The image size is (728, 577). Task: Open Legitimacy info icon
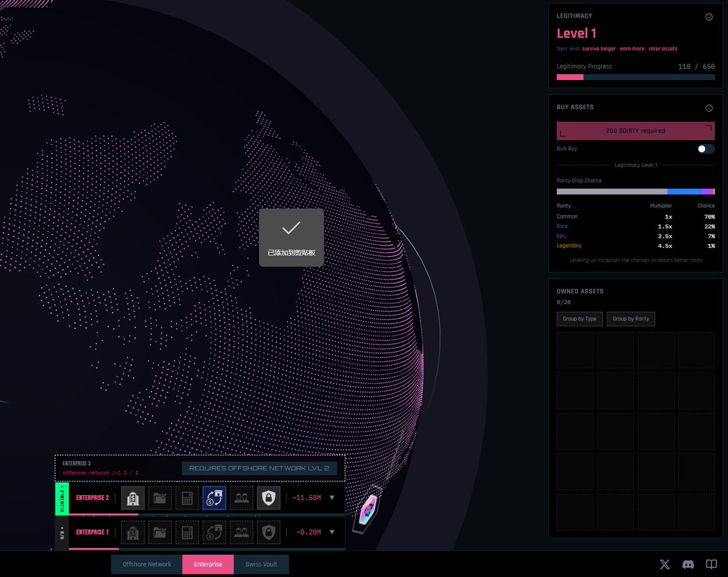[709, 17]
